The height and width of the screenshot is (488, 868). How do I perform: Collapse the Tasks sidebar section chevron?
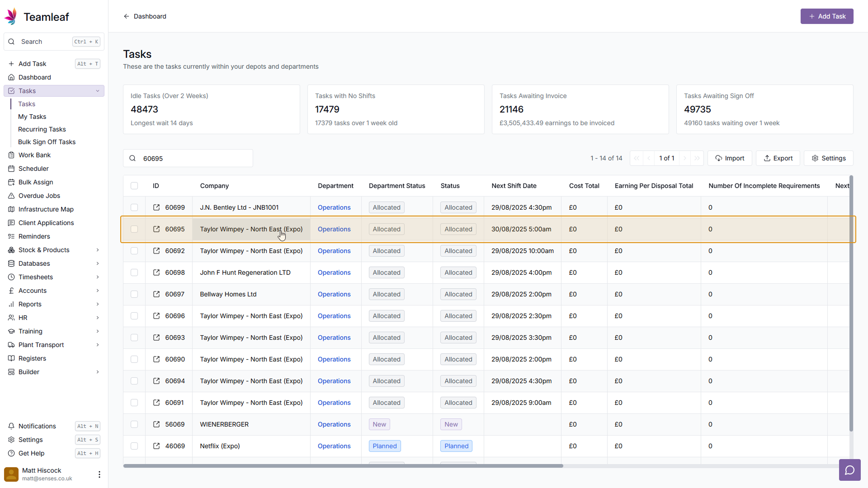click(98, 91)
